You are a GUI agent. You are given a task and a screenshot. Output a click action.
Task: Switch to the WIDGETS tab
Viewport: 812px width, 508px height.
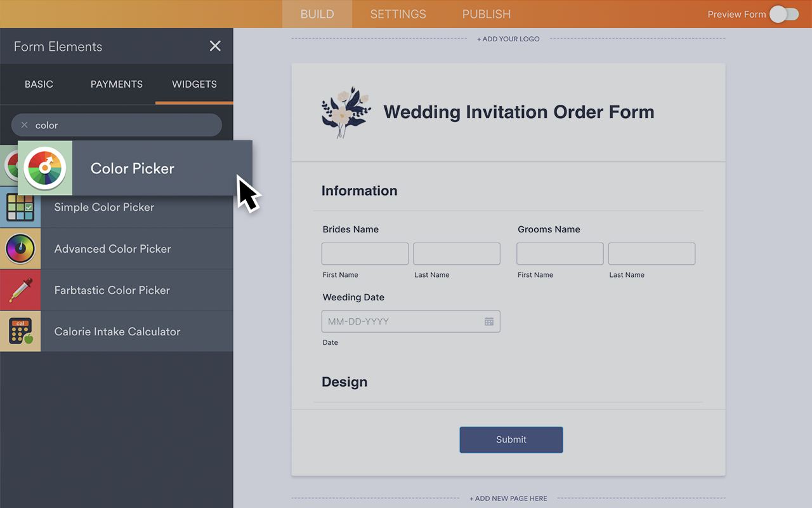coord(193,84)
